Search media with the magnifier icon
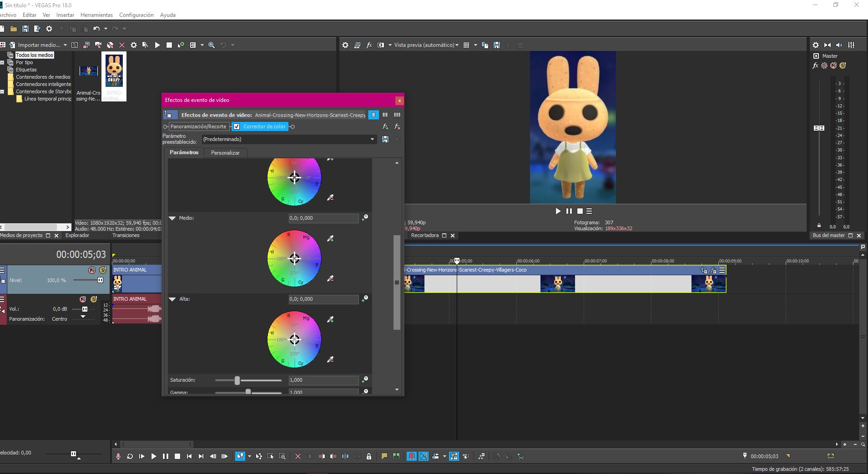Viewport: 868px width, 474px height. coord(212,45)
